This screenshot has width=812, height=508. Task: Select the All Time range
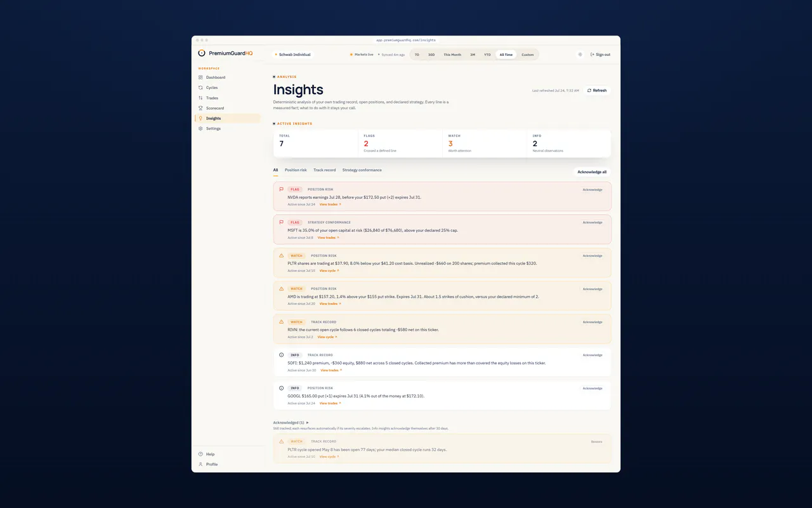pyautogui.click(x=506, y=55)
